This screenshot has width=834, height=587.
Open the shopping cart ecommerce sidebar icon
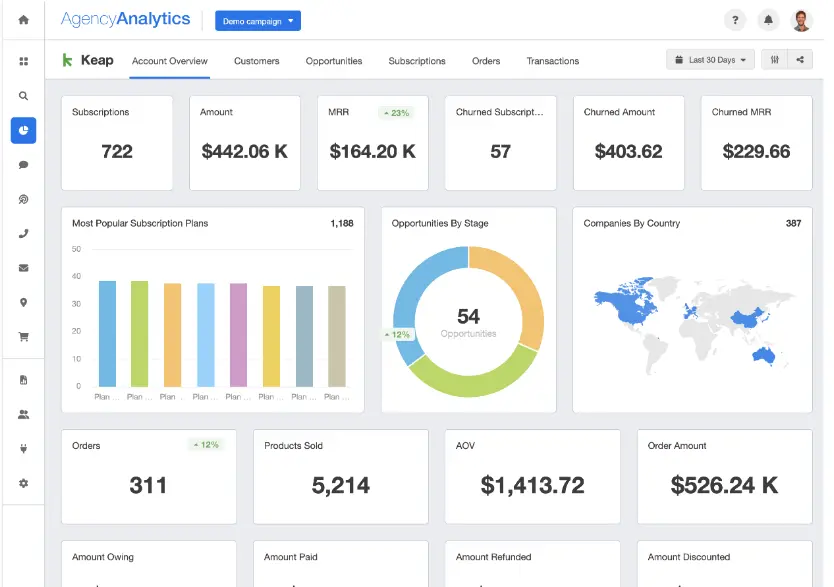23,337
